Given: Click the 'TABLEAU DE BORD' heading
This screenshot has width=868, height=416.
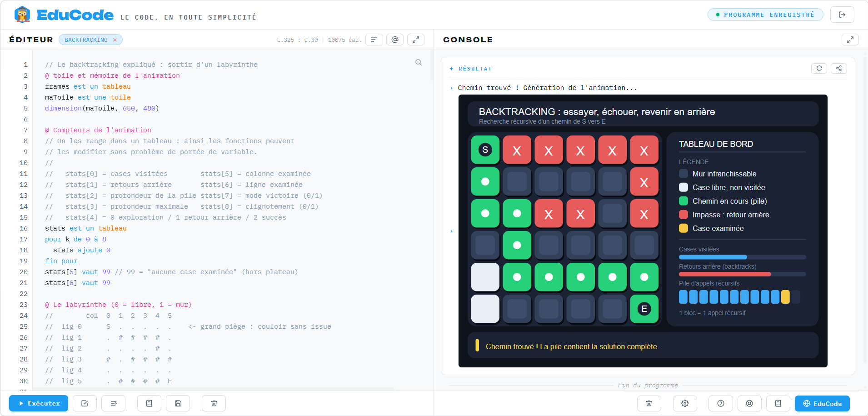Looking at the screenshot, I should tap(716, 144).
